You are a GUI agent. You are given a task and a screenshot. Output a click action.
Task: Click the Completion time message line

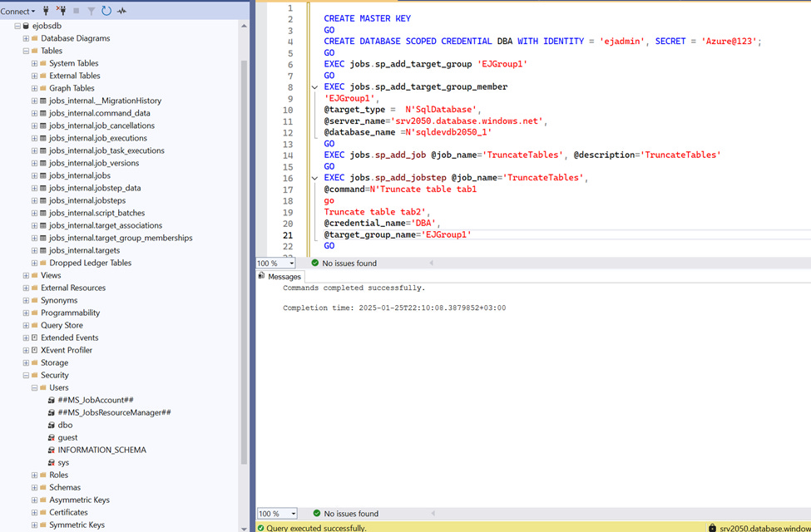[394, 308]
